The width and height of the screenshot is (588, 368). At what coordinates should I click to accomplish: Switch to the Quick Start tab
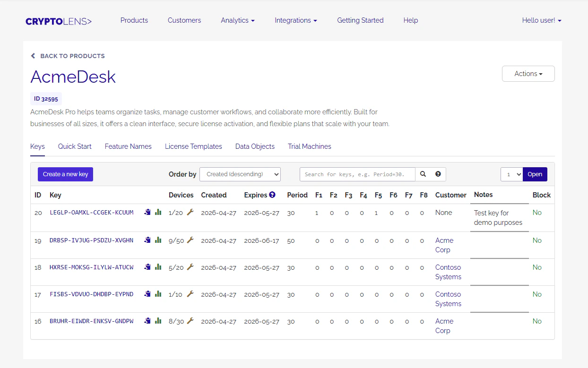point(75,146)
